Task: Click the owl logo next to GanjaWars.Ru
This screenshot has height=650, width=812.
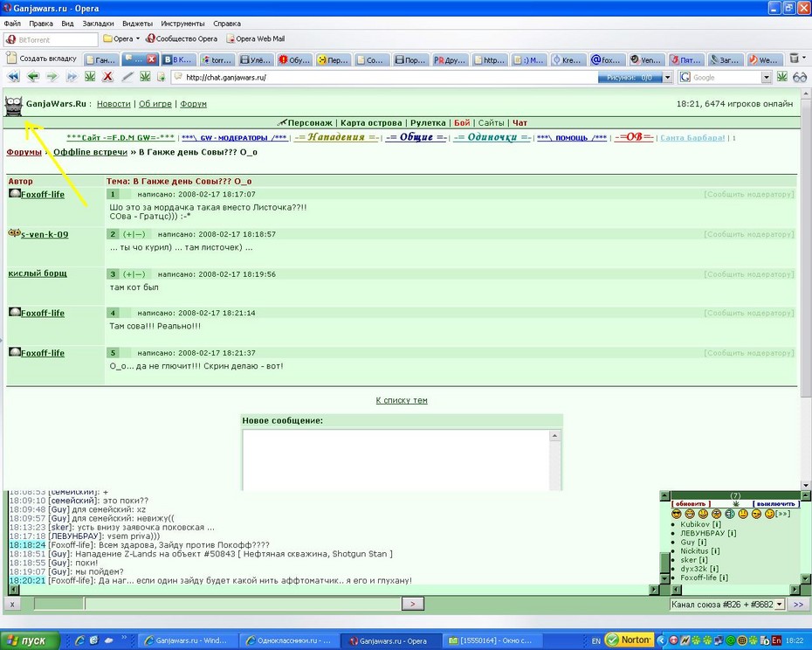Action: pyautogui.click(x=14, y=106)
